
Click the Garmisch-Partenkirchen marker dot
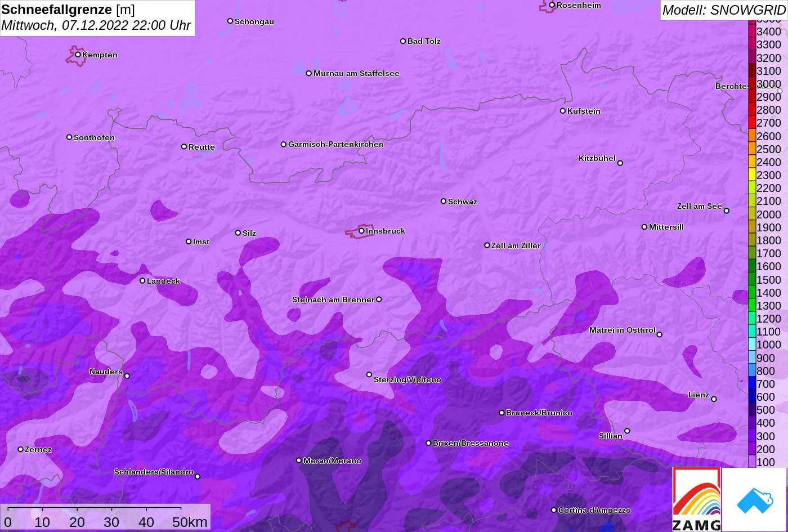point(284,144)
